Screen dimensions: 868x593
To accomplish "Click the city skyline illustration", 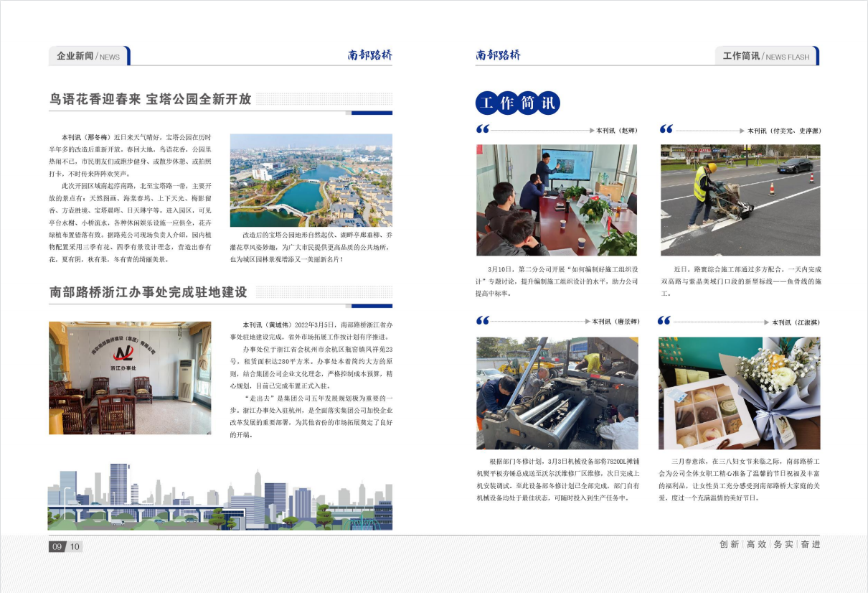I will coord(220,497).
